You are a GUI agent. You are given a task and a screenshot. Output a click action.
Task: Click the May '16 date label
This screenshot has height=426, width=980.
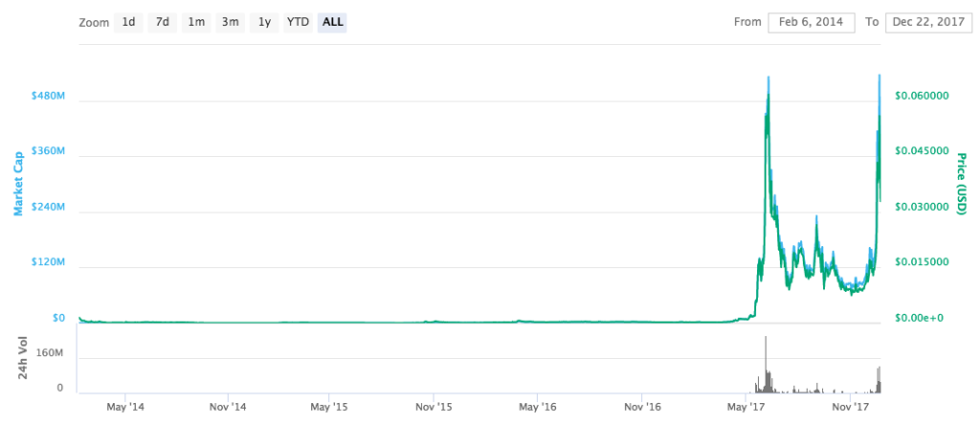point(538,407)
